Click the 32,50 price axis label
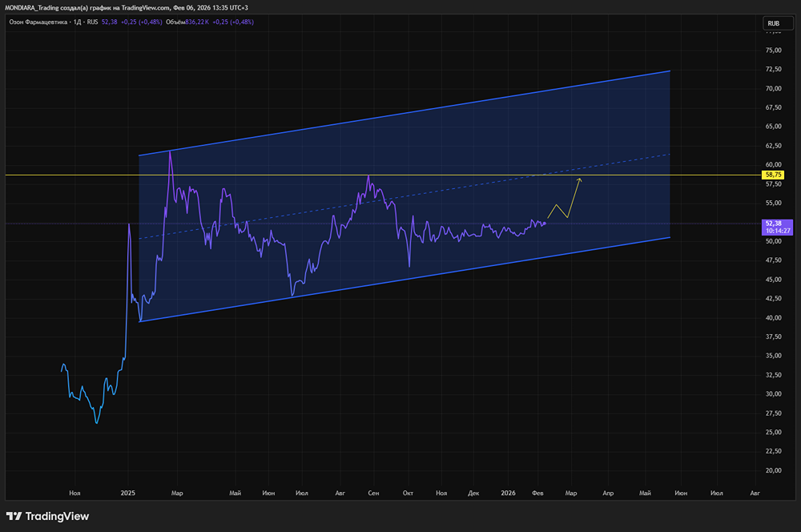 click(x=774, y=375)
